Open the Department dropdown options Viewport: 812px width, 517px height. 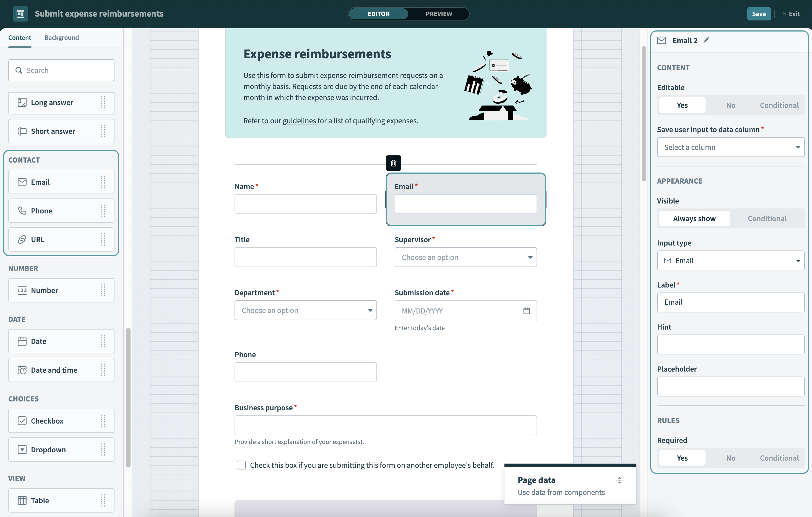(x=306, y=310)
